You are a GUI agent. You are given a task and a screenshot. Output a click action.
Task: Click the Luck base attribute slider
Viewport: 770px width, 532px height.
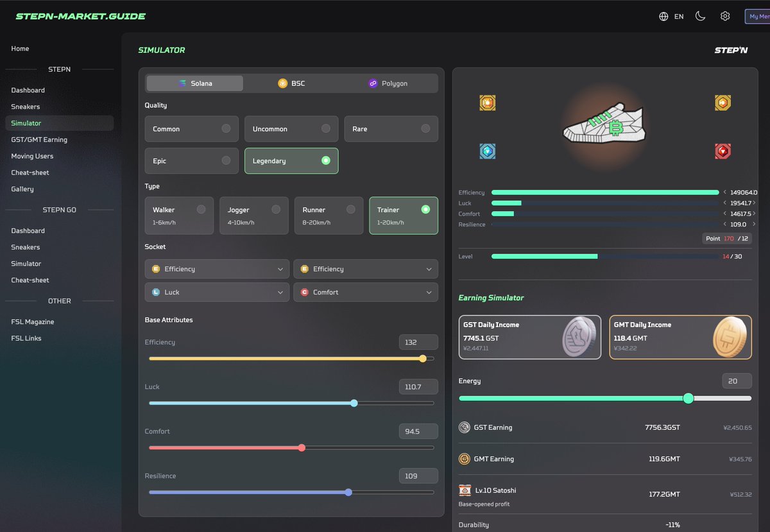(x=291, y=403)
